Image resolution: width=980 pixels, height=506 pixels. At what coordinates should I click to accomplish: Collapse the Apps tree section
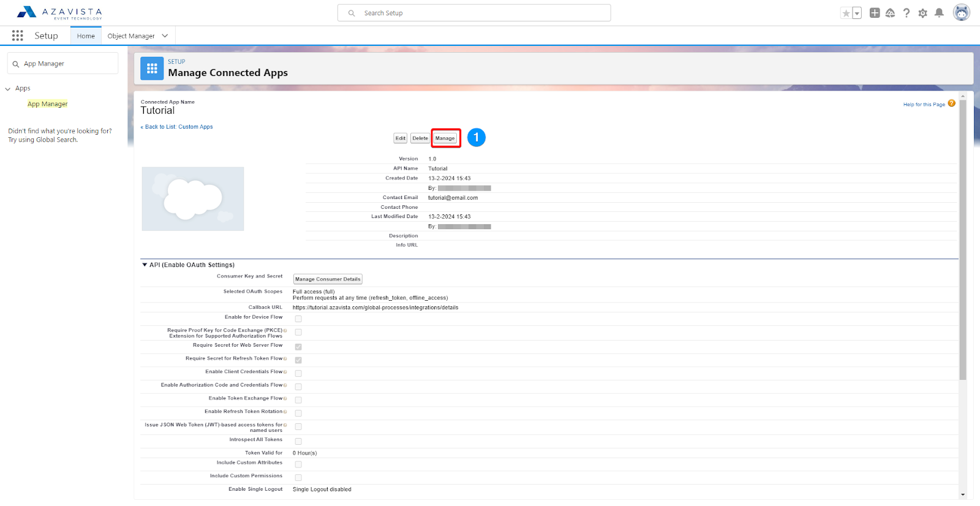click(8, 89)
